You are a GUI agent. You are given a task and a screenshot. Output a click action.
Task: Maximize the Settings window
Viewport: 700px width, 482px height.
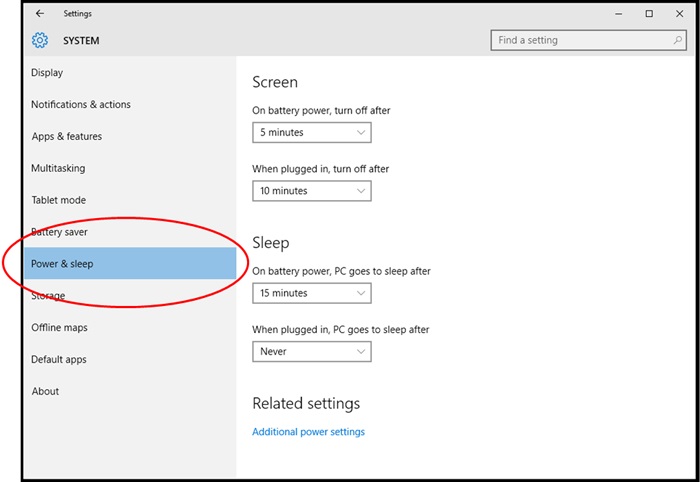(x=649, y=14)
